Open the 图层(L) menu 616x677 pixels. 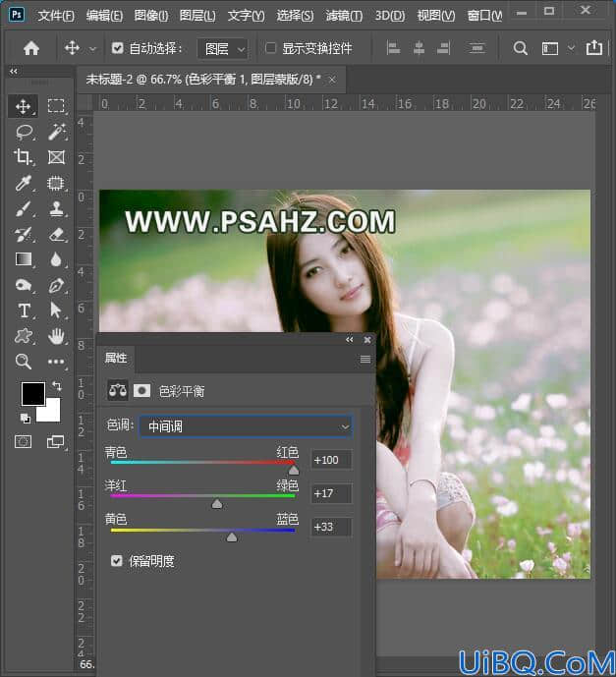[x=197, y=16]
